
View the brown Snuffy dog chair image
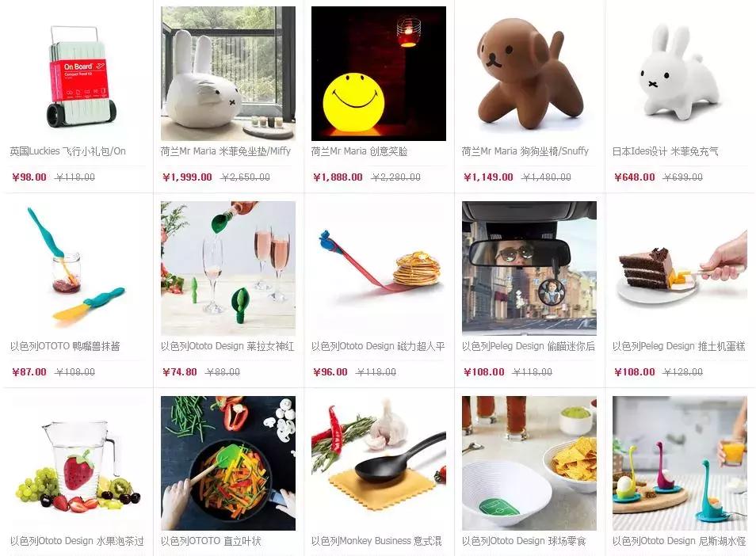529,73
